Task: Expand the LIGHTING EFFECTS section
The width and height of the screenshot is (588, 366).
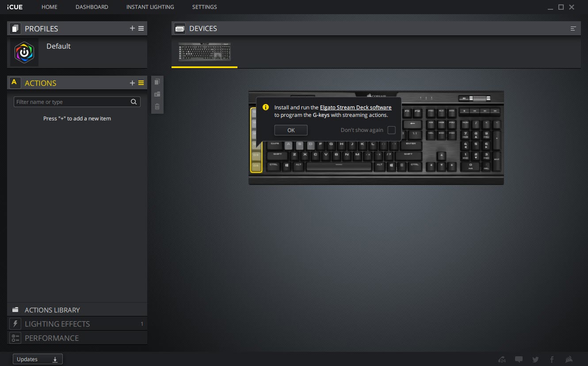Action: point(77,324)
